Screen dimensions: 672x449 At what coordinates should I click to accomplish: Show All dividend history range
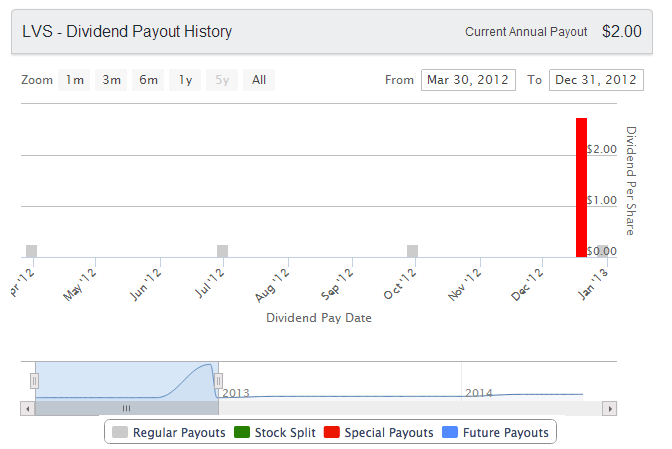click(259, 80)
